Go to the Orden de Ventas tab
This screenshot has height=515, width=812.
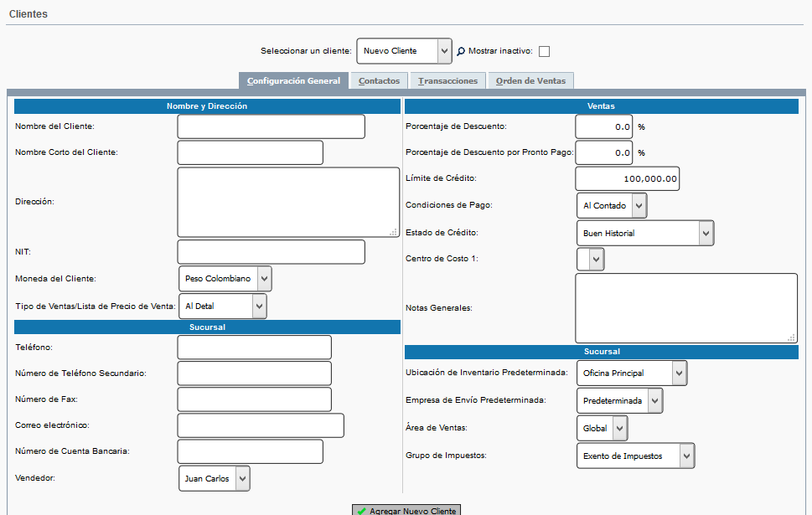coord(530,81)
